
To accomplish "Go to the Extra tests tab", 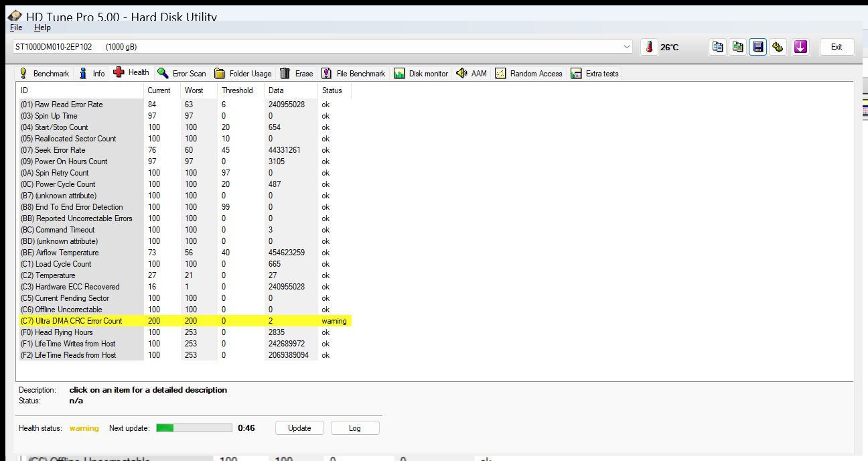I will [x=595, y=74].
